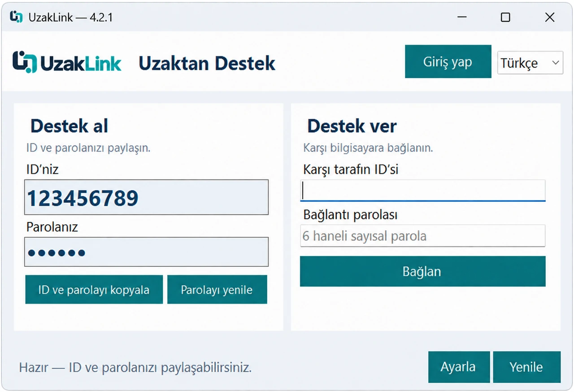Maximize the UzakLink window
The height and width of the screenshot is (392, 574).
pyautogui.click(x=505, y=17)
